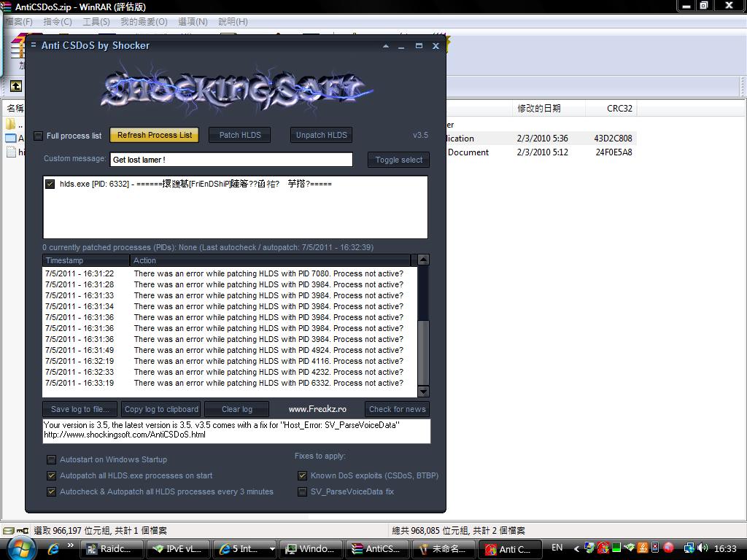Open WinRAR 我的最愛(O) menu
This screenshot has width=747, height=560.
pos(144,21)
